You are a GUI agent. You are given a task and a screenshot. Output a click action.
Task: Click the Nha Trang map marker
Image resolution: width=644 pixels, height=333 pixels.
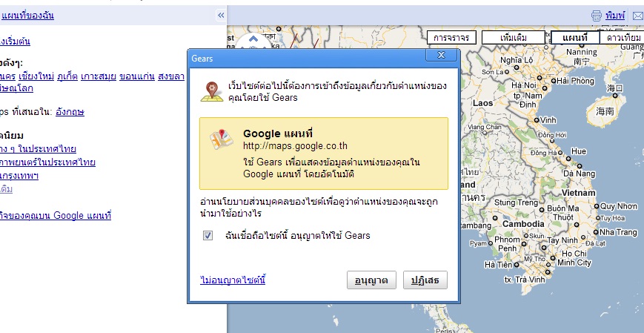(597, 232)
